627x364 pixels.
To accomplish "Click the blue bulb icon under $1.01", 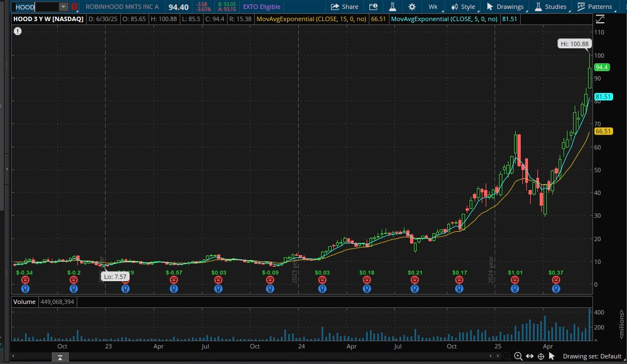I will pyautogui.click(x=515, y=288).
